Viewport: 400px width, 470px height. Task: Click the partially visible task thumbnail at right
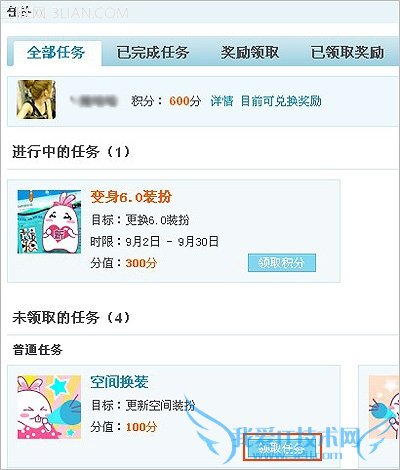point(384,407)
